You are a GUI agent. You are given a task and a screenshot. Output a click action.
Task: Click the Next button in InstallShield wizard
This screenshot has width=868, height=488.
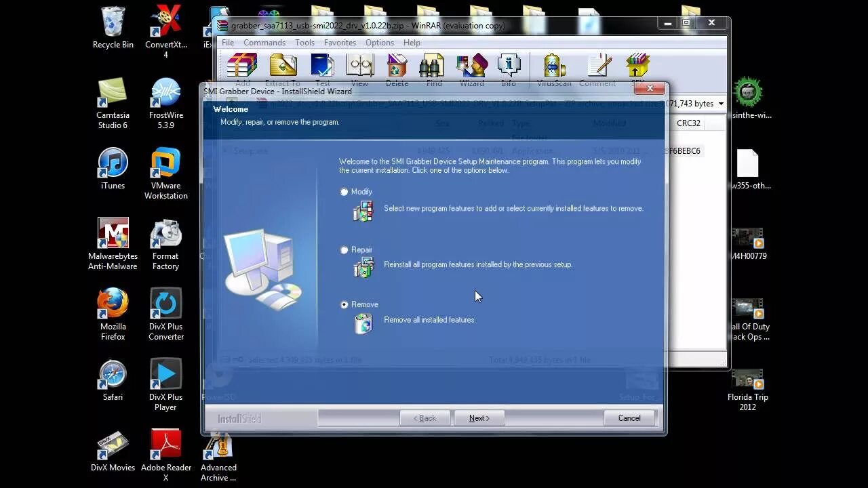[479, 418]
